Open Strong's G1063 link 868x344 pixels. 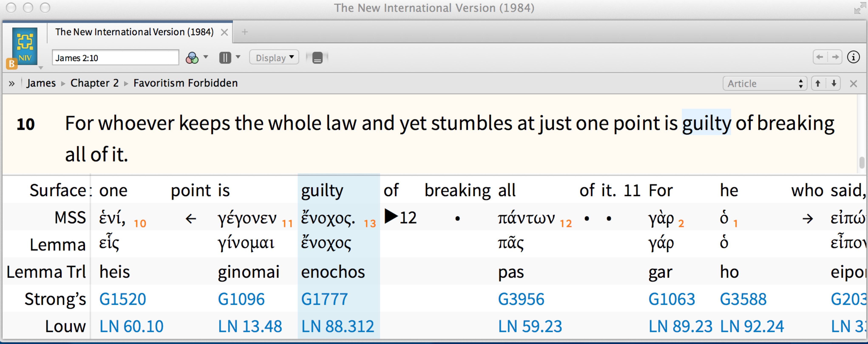click(672, 299)
